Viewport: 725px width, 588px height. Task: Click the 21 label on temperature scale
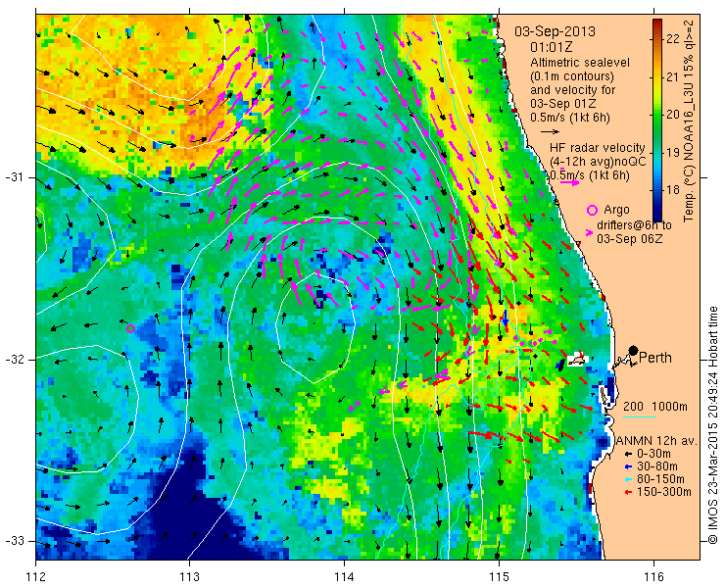[674, 76]
